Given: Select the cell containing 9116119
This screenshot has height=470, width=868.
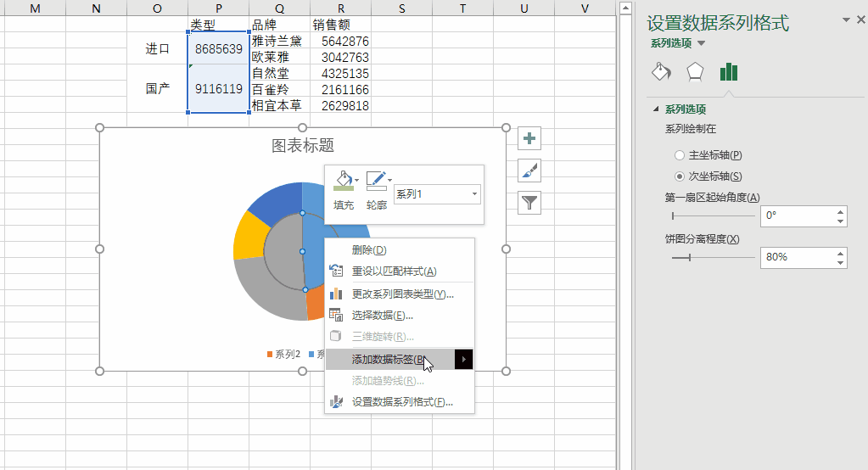Looking at the screenshot, I should (219, 88).
